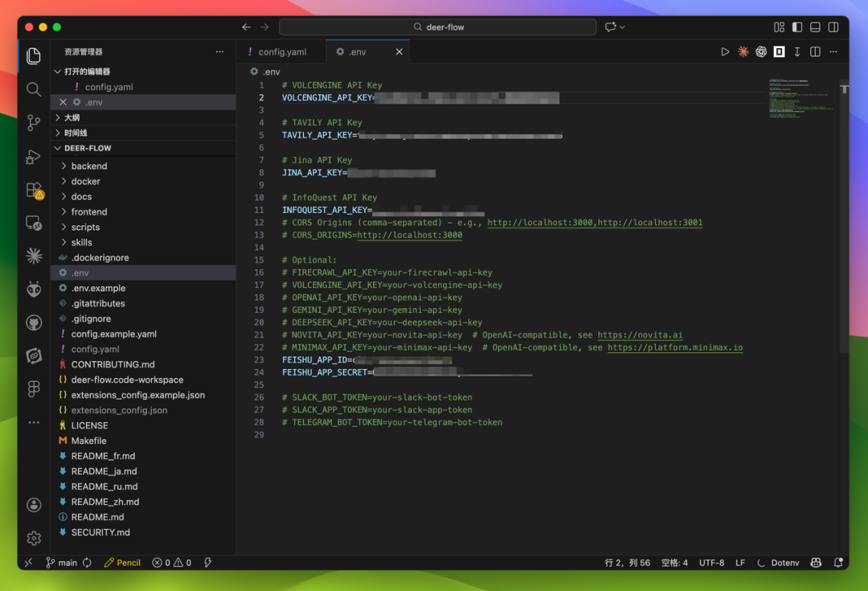Open the Manage settings gear icon
868x591 pixels.
point(34,538)
